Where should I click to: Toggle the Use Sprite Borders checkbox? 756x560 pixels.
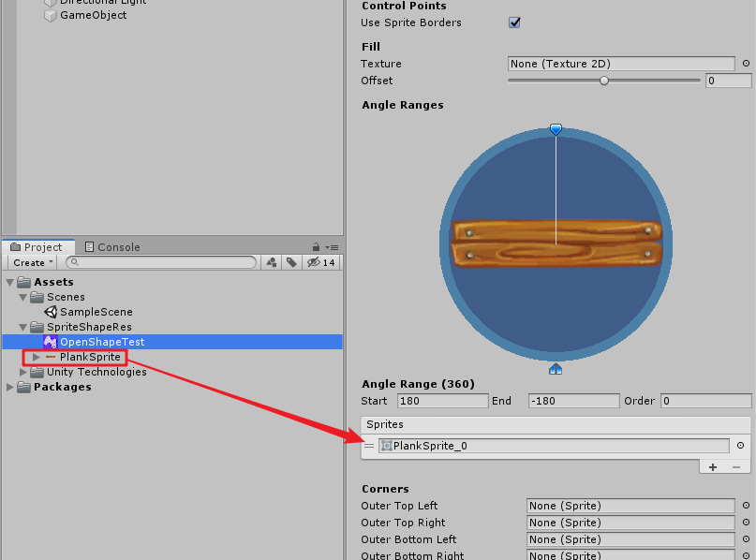click(514, 22)
